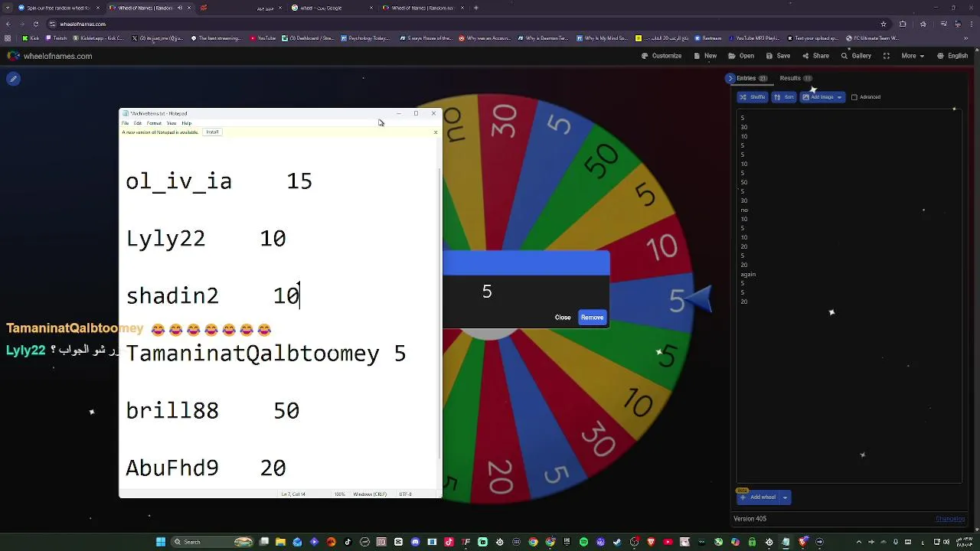Open the Customize palette option

click(x=661, y=56)
